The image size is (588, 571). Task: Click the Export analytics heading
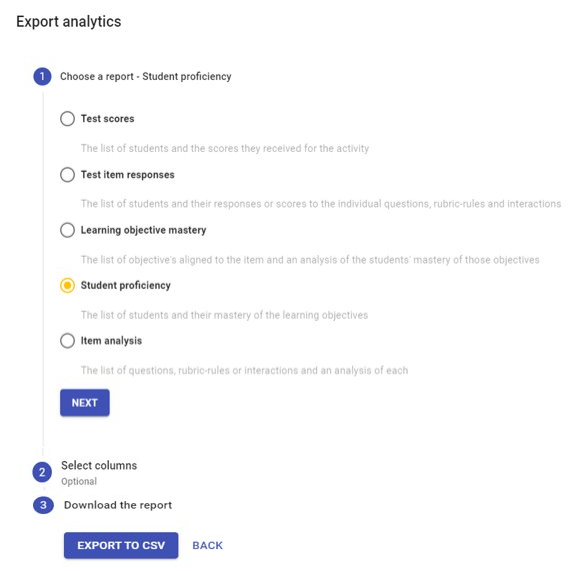pyautogui.click(x=69, y=22)
